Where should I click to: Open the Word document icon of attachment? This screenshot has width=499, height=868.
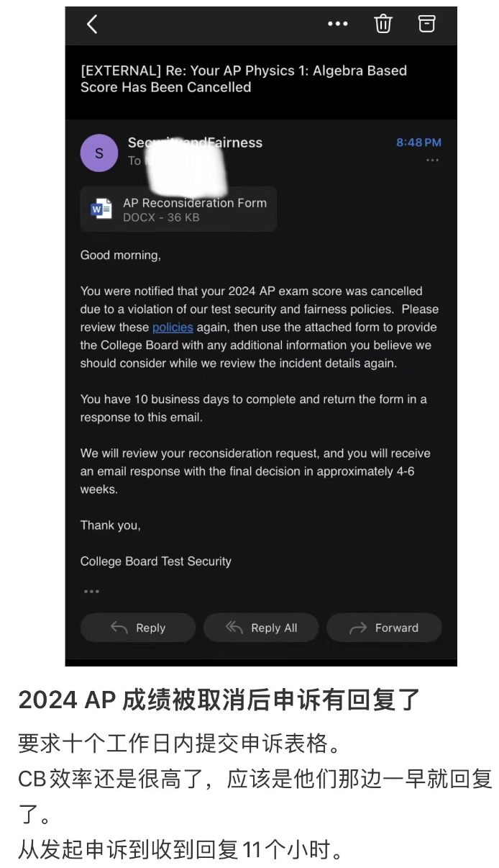tap(101, 209)
